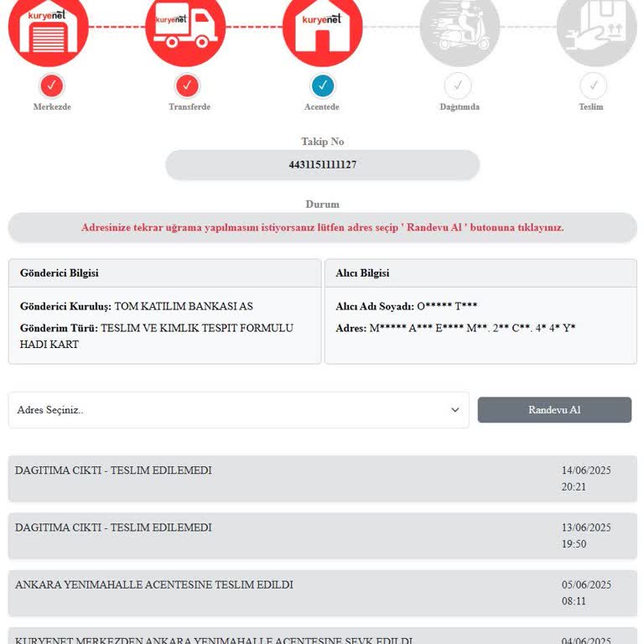Click the Takip No heading
Image resolution: width=644 pixels, height=644 pixels.
coord(322,142)
